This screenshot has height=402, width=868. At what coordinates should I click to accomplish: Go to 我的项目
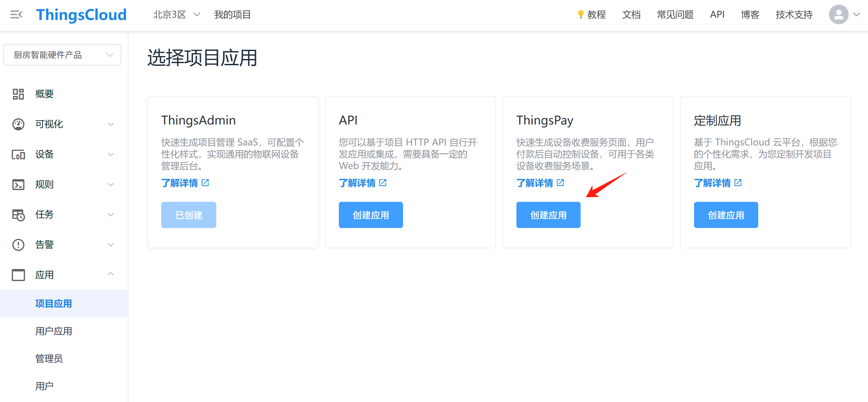click(233, 15)
